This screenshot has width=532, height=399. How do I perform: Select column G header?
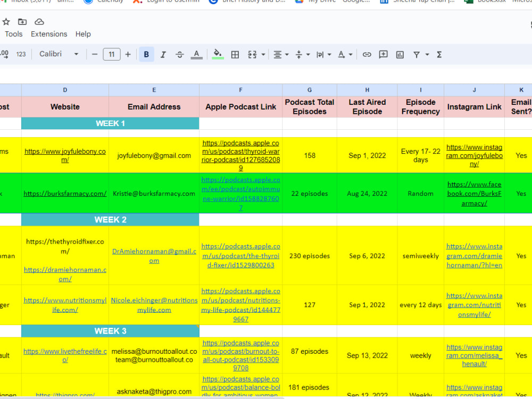(310, 90)
